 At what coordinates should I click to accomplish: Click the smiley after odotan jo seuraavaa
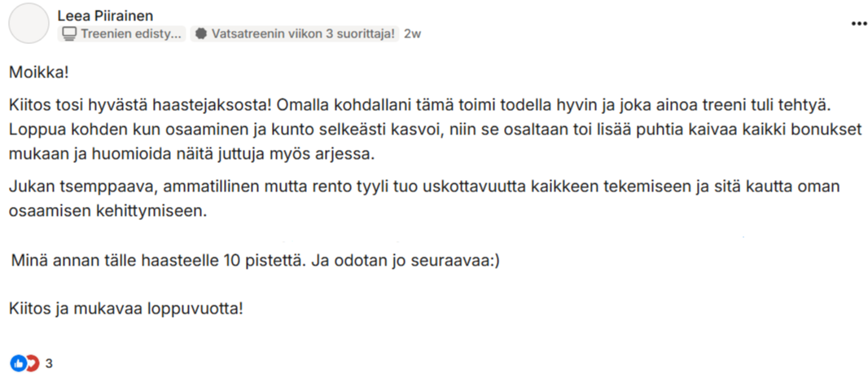[493, 260]
